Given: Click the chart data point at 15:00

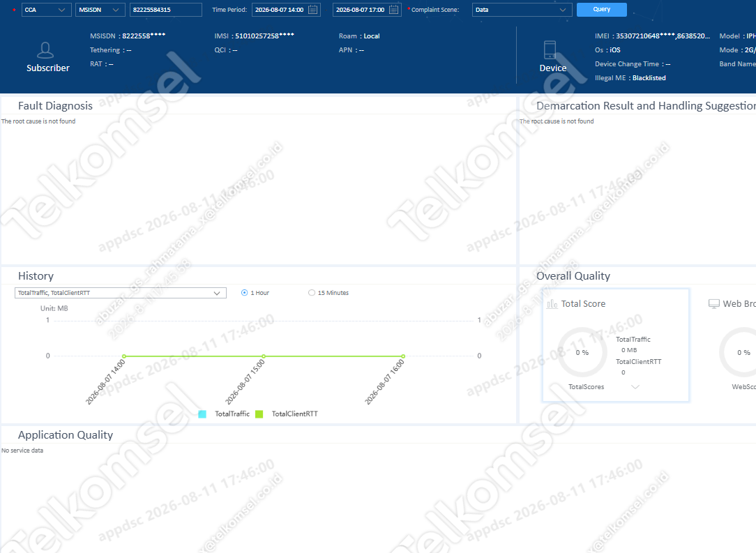Looking at the screenshot, I should pos(263,356).
